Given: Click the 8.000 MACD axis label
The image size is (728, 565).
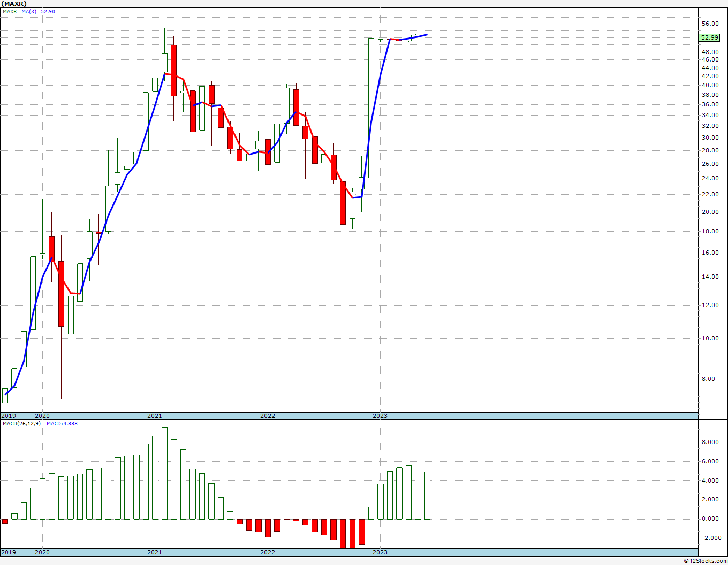Looking at the screenshot, I should [x=710, y=442].
